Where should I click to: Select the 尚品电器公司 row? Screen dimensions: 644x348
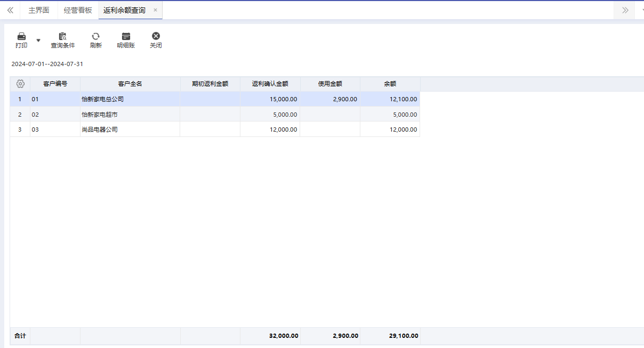click(x=99, y=130)
